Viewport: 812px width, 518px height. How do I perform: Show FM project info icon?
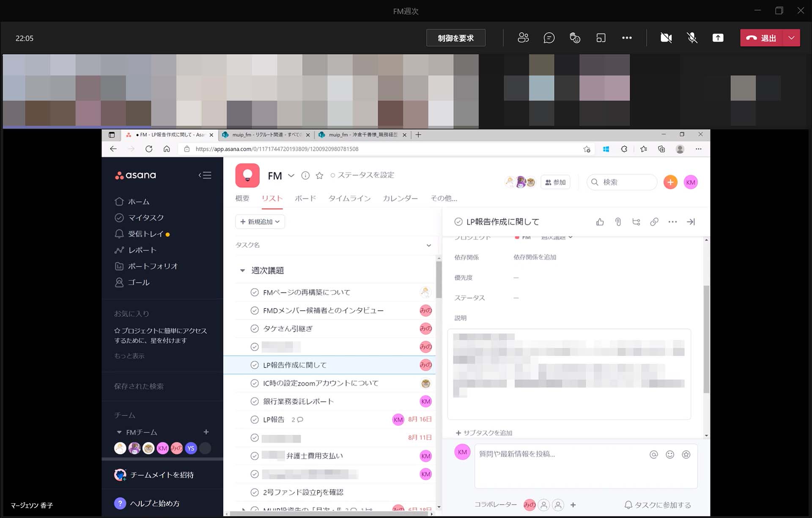click(305, 175)
